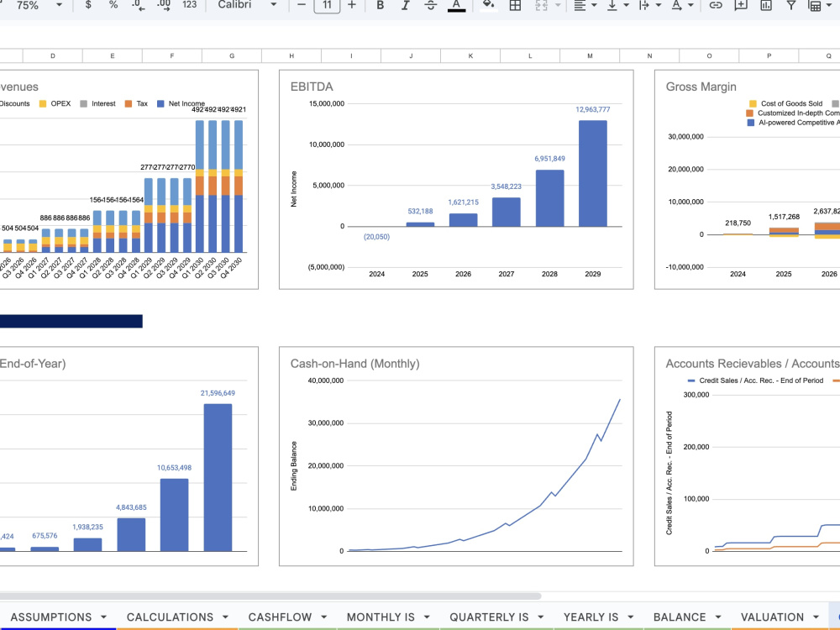
Task: Decrease font size with minus button
Action: (302, 5)
